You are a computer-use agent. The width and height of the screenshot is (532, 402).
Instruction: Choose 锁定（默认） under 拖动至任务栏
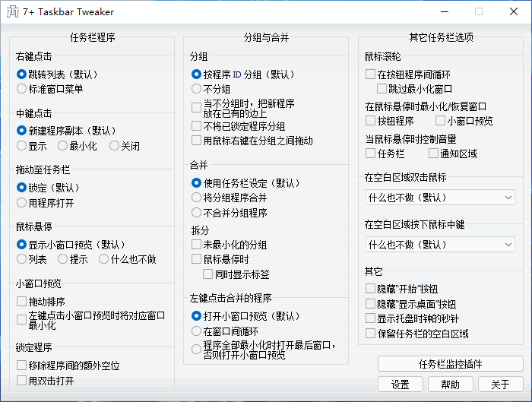tap(21, 188)
